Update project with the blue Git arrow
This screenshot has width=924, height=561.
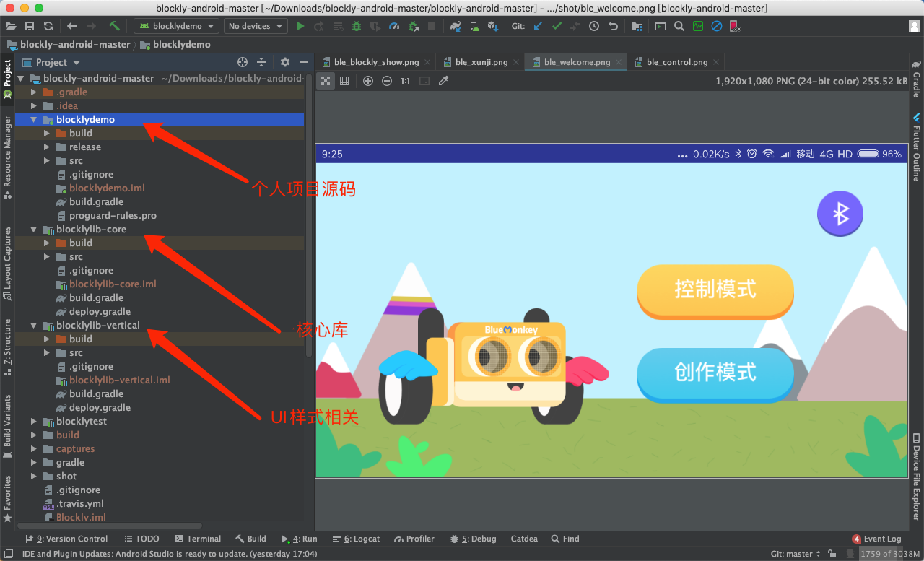538,26
